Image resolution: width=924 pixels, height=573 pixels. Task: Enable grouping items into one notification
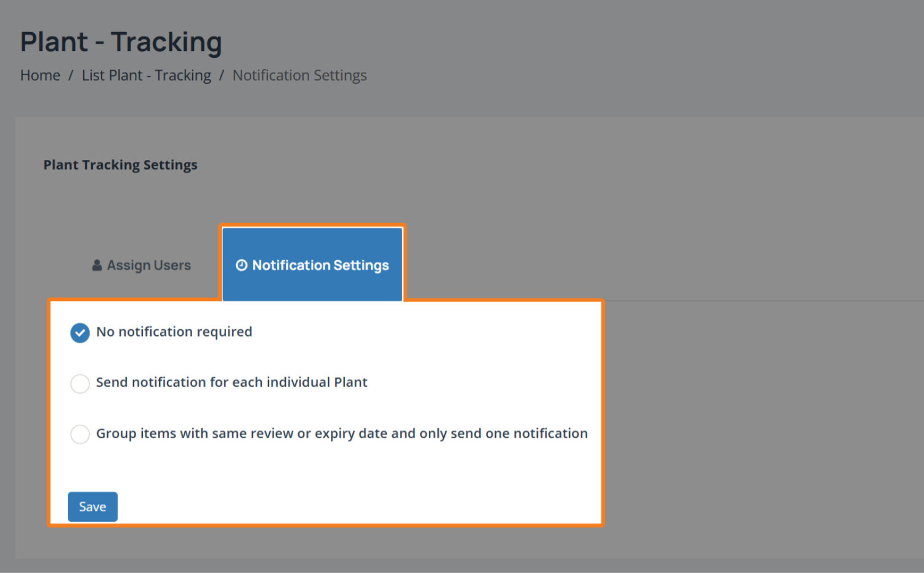click(x=80, y=434)
